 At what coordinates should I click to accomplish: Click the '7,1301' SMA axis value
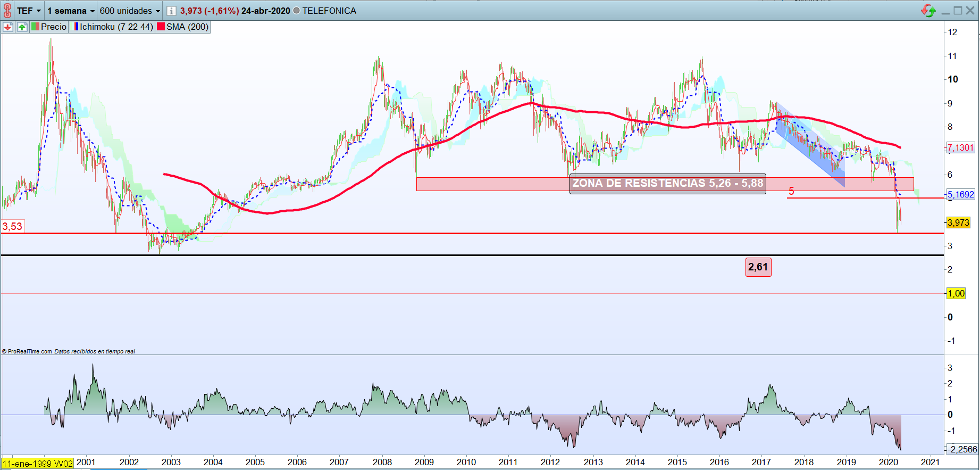(961, 147)
